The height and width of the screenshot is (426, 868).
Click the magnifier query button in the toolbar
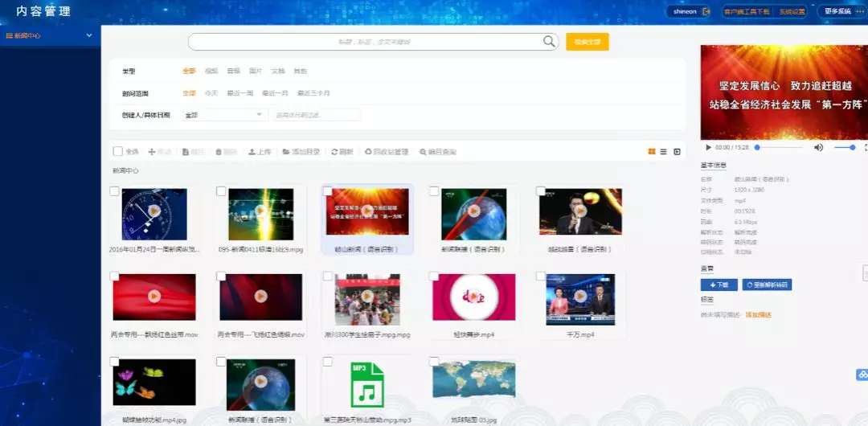click(438, 152)
